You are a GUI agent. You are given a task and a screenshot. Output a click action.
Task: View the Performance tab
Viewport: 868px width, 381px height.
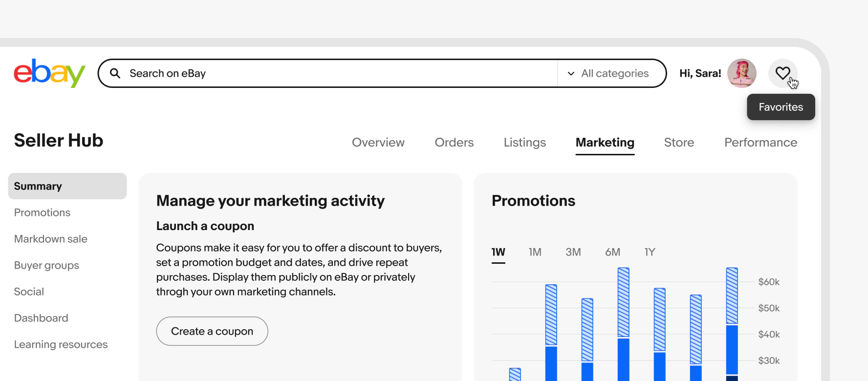coord(761,142)
